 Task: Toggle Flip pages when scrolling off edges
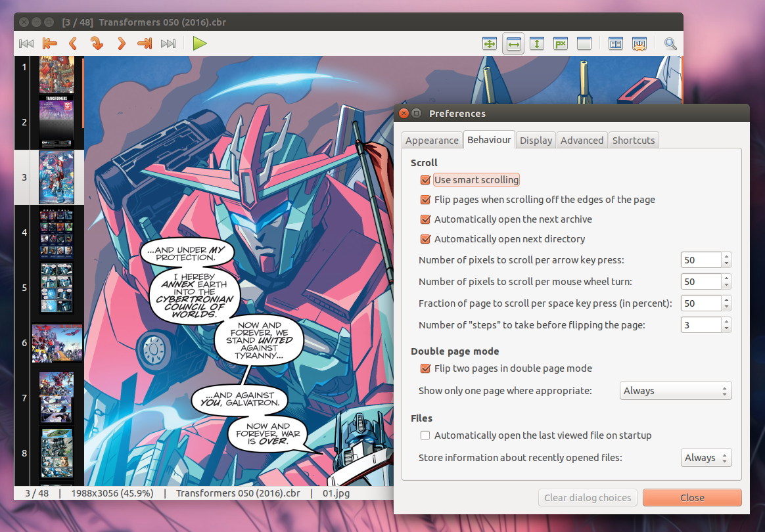click(x=425, y=200)
